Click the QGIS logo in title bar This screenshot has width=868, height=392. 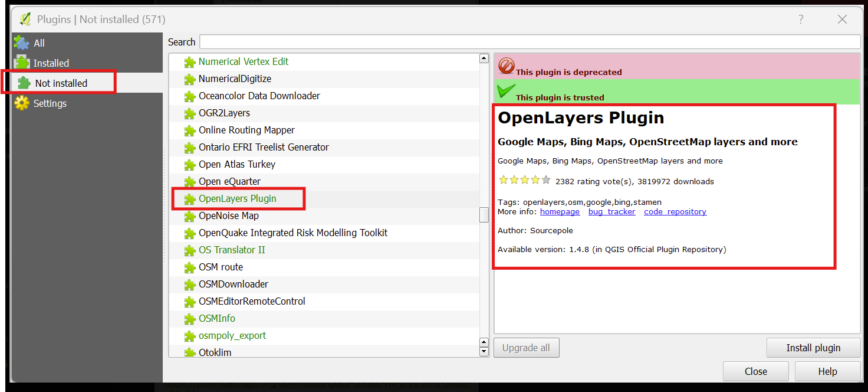[x=25, y=19]
